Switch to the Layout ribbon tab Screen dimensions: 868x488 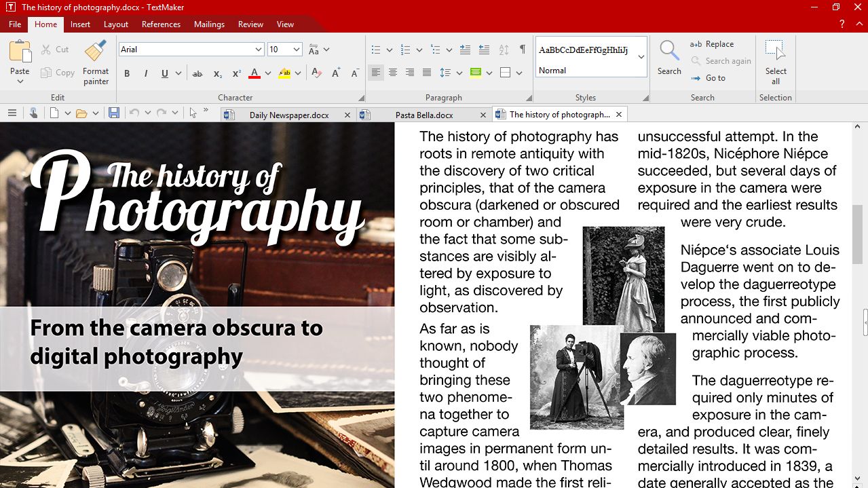pos(116,24)
